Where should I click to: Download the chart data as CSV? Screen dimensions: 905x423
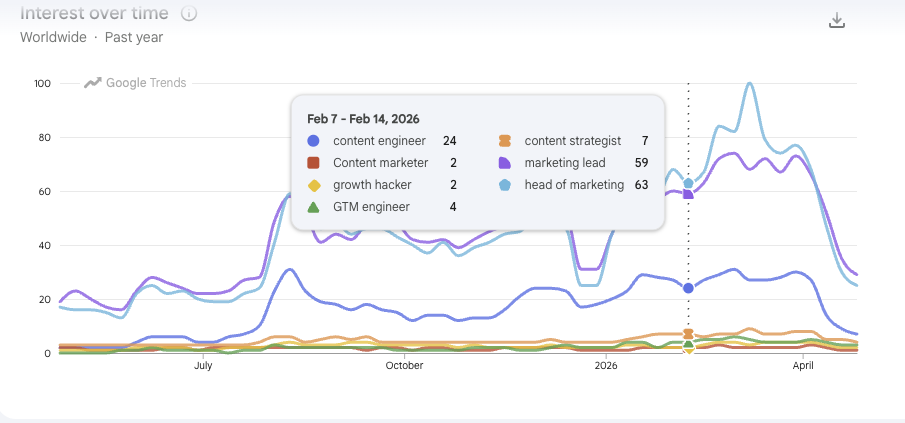(x=838, y=20)
